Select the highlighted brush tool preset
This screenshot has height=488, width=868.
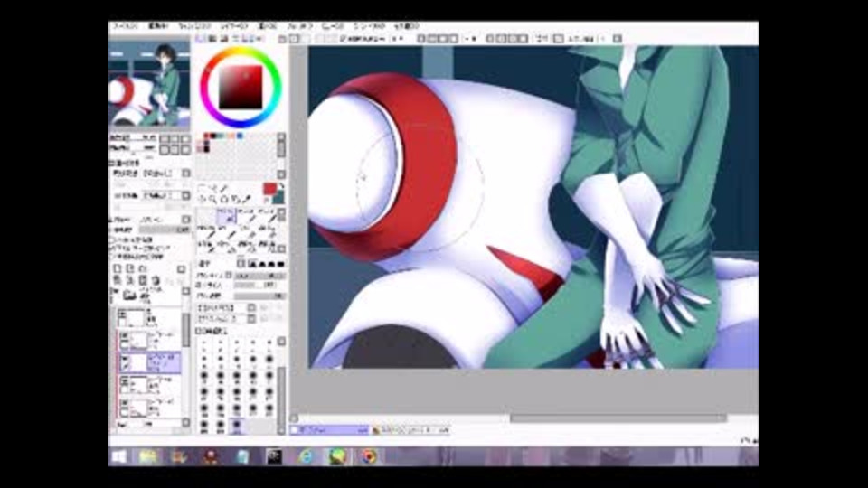[x=226, y=216]
